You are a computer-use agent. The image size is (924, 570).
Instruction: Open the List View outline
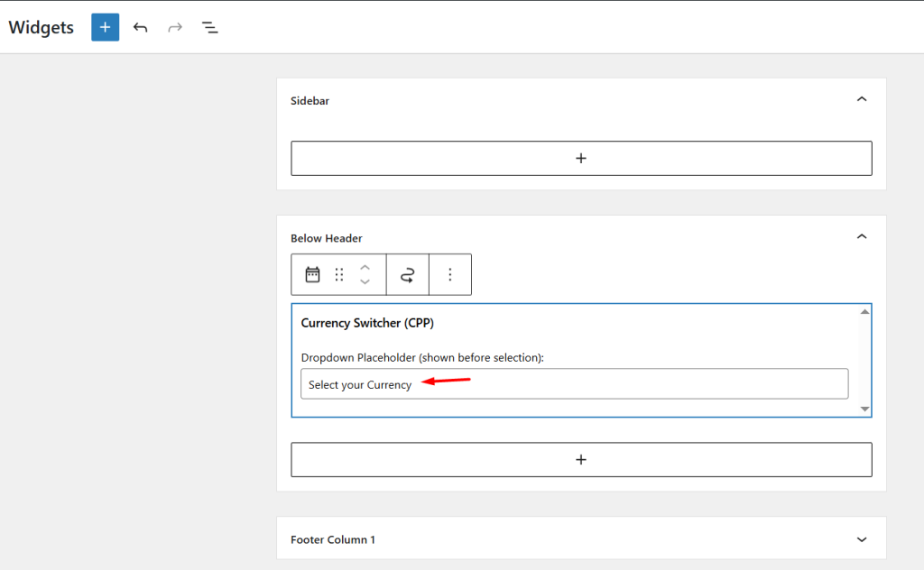[210, 27]
